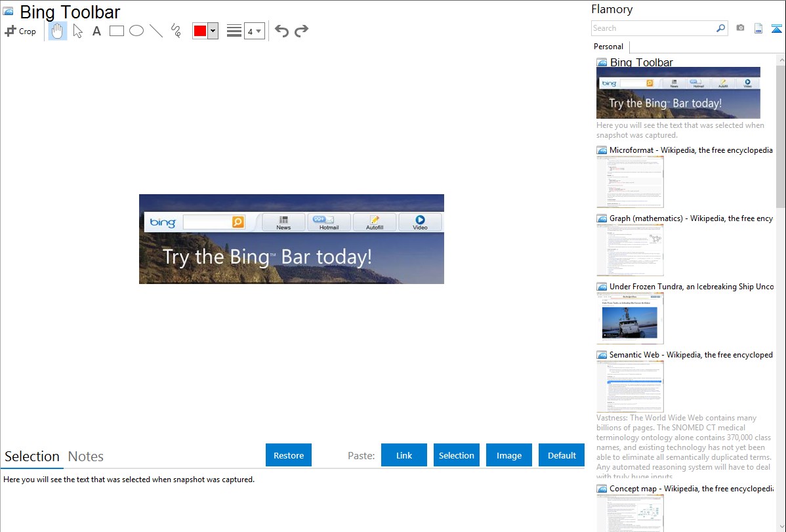786x532 pixels.
Task: Open the color picker dropdown arrow
Action: click(213, 31)
